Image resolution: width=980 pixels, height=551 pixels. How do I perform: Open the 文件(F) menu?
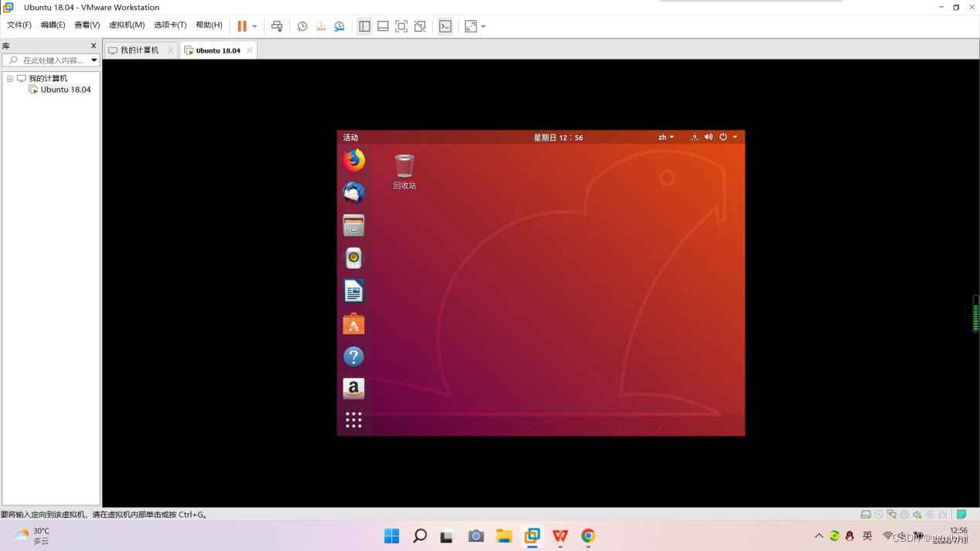(x=19, y=26)
